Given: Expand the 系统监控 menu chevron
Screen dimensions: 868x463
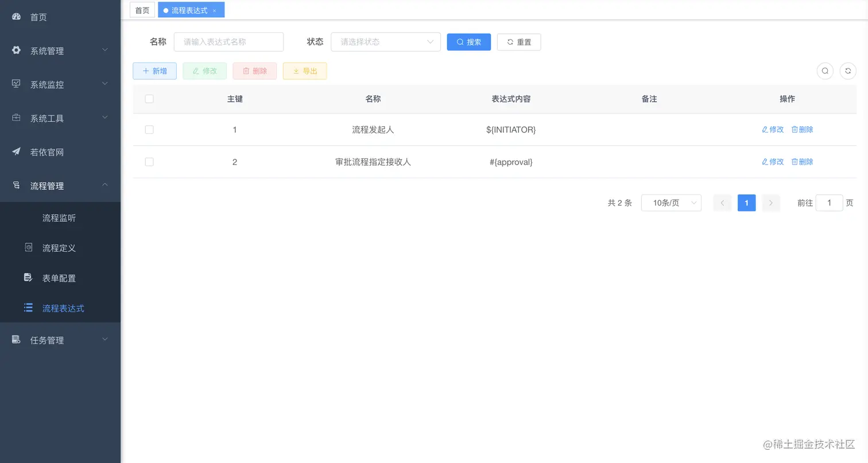Looking at the screenshot, I should (x=105, y=84).
